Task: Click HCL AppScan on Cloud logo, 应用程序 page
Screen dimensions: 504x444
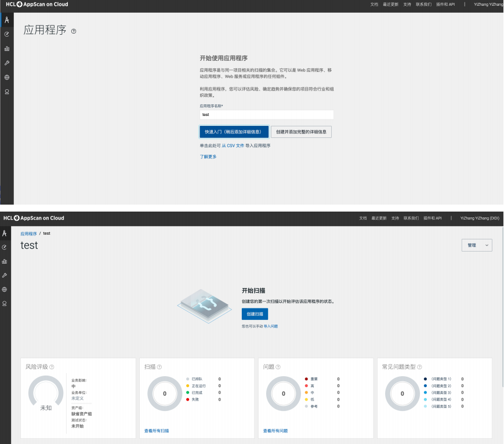Action: click(x=37, y=4)
